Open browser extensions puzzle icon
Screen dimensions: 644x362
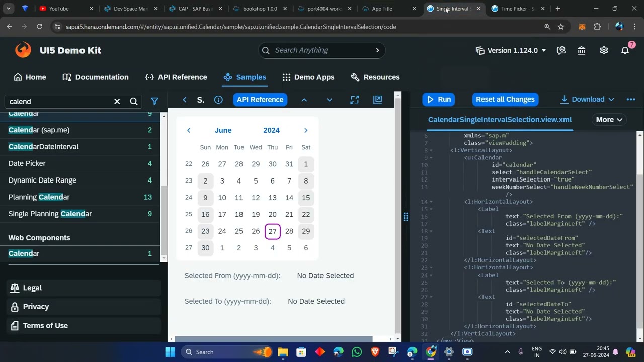[x=597, y=27]
